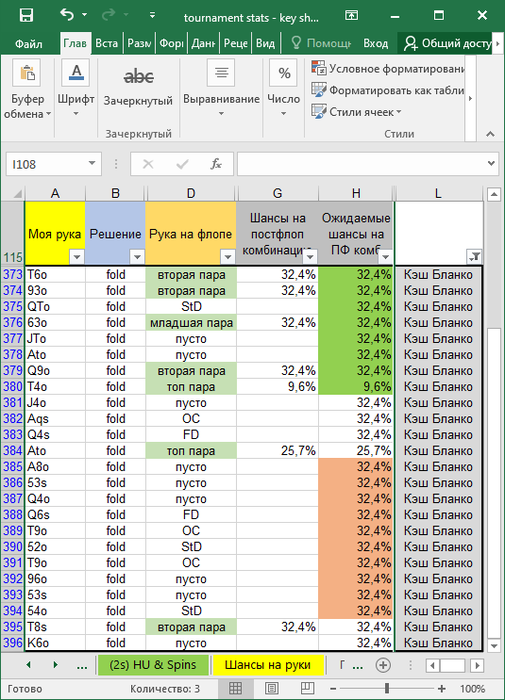
Task: Add a new sheet with plus button
Action: pos(383,665)
